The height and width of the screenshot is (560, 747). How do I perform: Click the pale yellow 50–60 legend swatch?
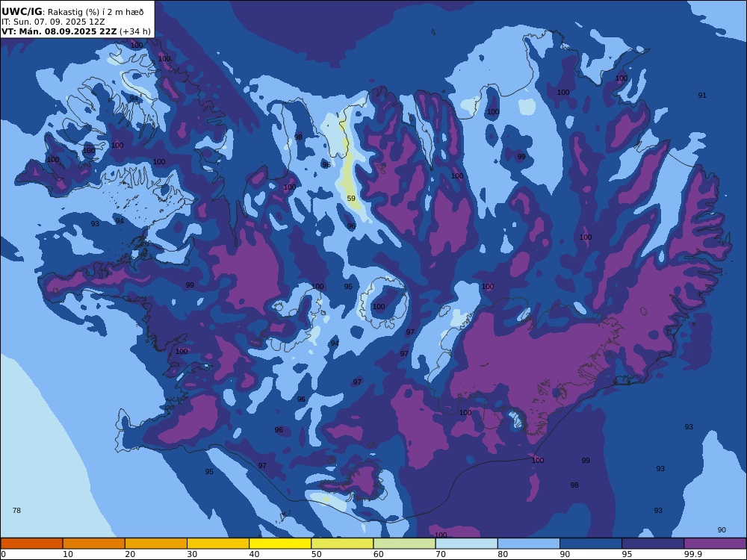[342, 544]
